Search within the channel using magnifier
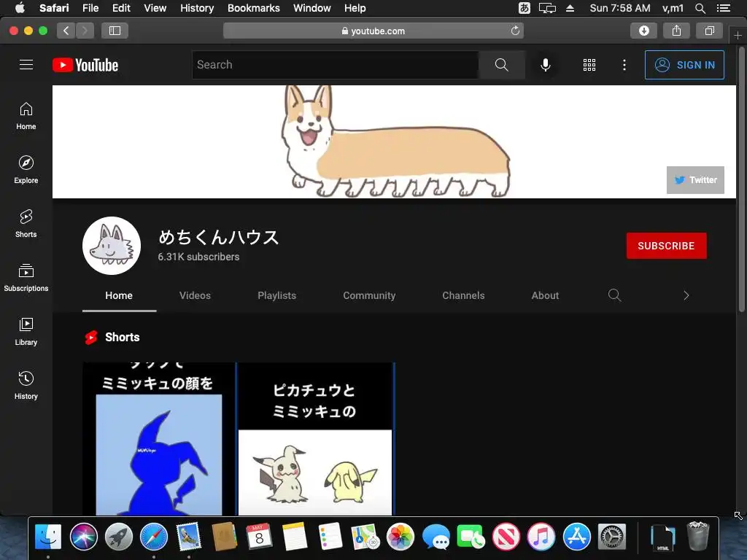Screen dimensions: 747x560 [x=614, y=295]
